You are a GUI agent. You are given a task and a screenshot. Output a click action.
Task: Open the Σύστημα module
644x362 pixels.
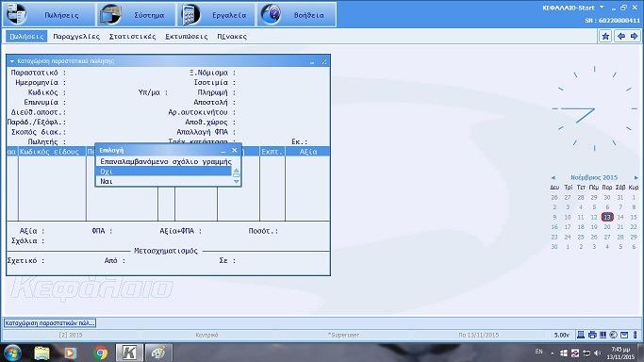[136, 15]
